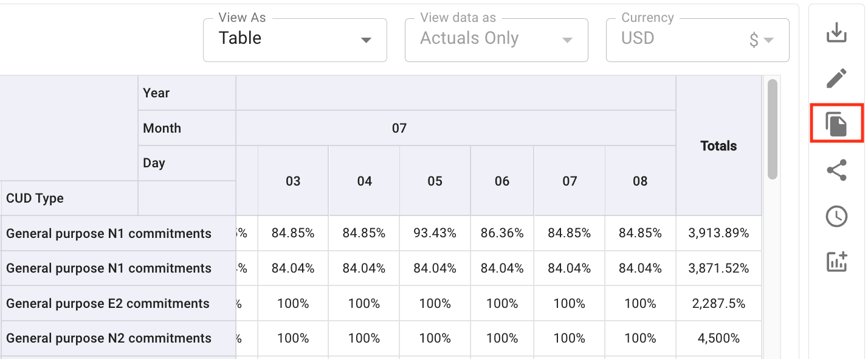The image size is (868, 359).
Task: Click the highlighted copy report icon
Action: [x=836, y=124]
